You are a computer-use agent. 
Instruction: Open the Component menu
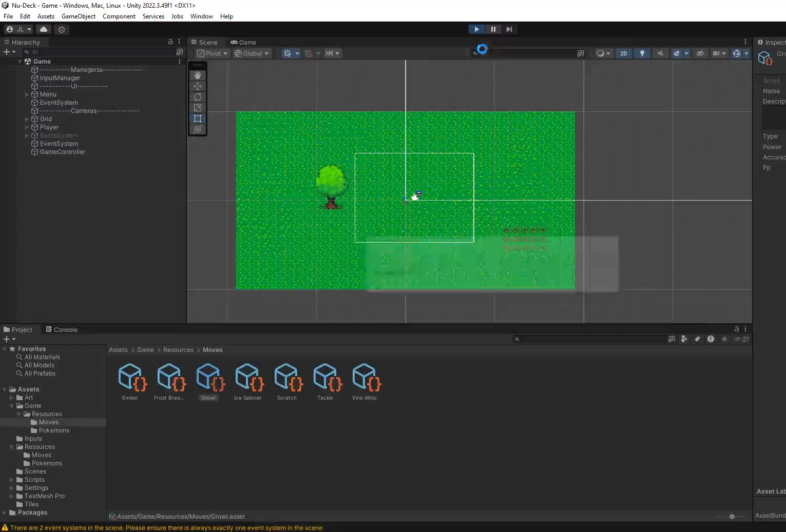click(119, 16)
